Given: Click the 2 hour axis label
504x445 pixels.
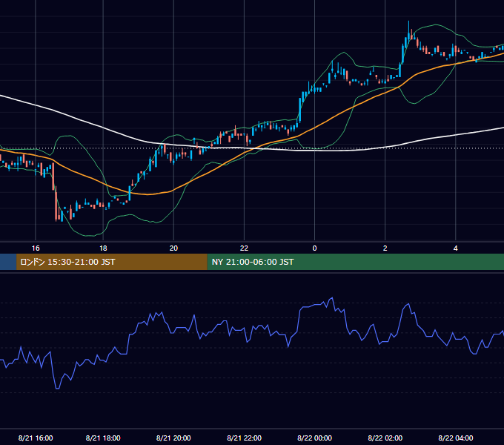Looking at the screenshot, I should pos(385,248).
